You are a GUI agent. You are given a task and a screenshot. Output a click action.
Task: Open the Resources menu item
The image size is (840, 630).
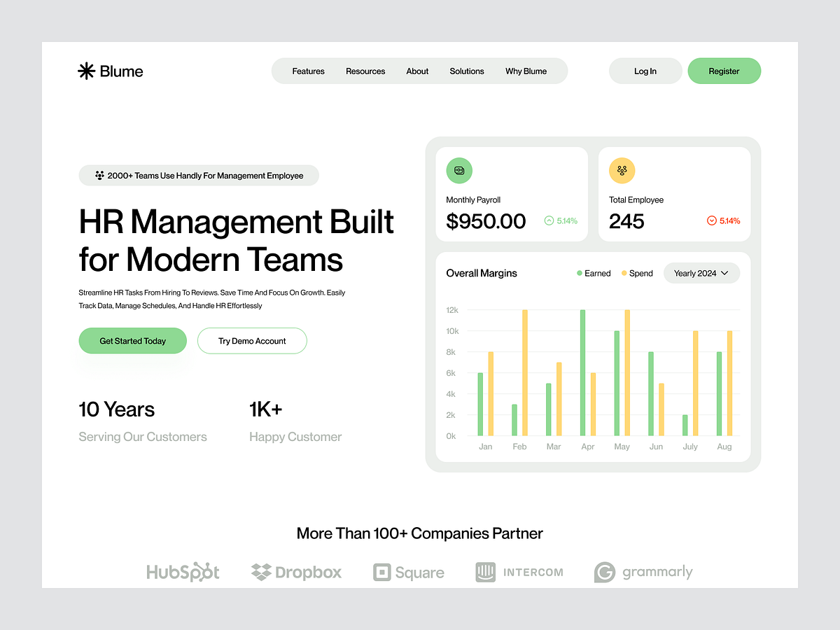(365, 71)
